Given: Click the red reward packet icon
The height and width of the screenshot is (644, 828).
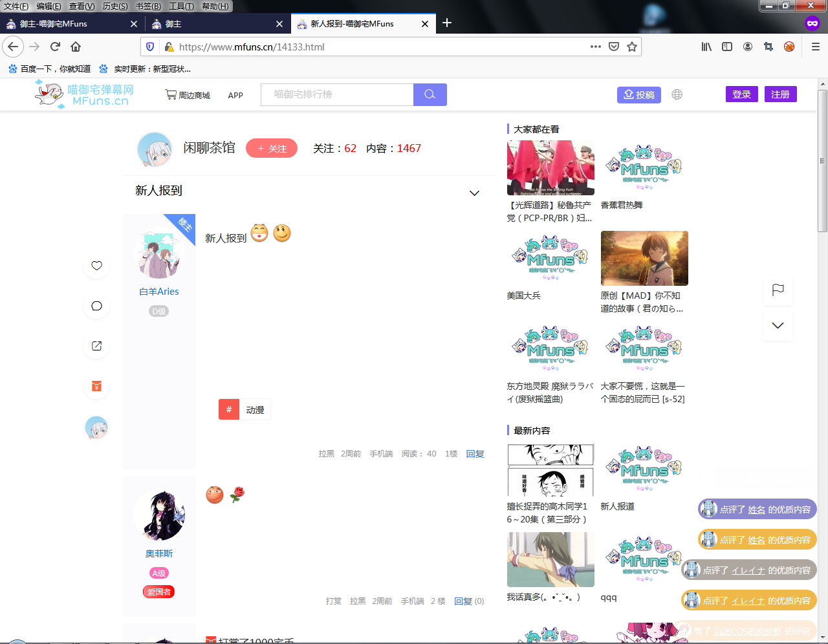Looking at the screenshot, I should pos(96,387).
